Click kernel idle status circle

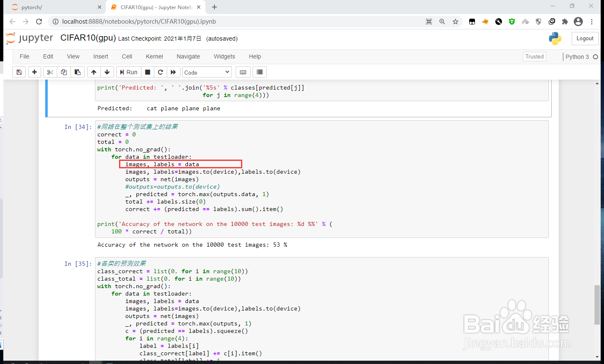(595, 57)
